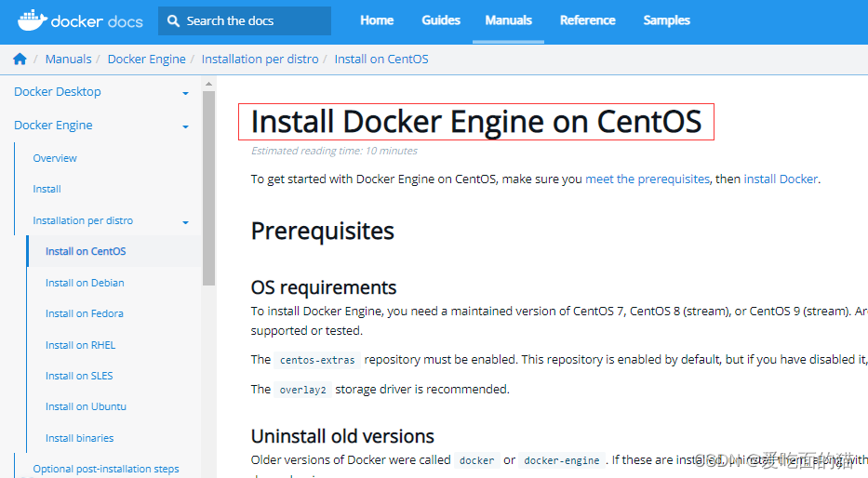The image size is (868, 478).
Task: Open the Samples nav tab
Action: (666, 20)
